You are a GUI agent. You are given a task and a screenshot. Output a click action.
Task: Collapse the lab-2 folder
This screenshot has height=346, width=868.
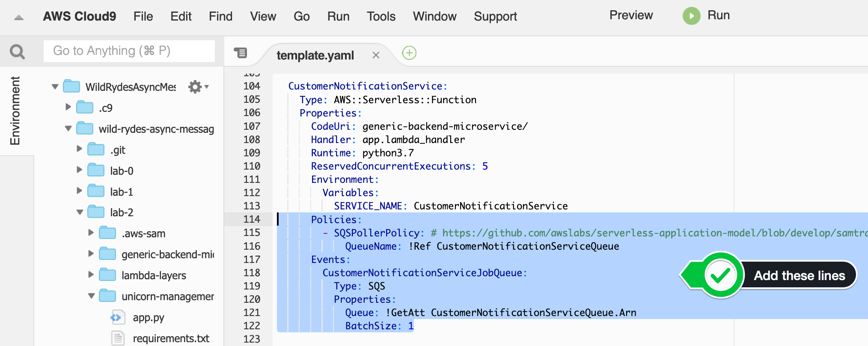pos(80,212)
